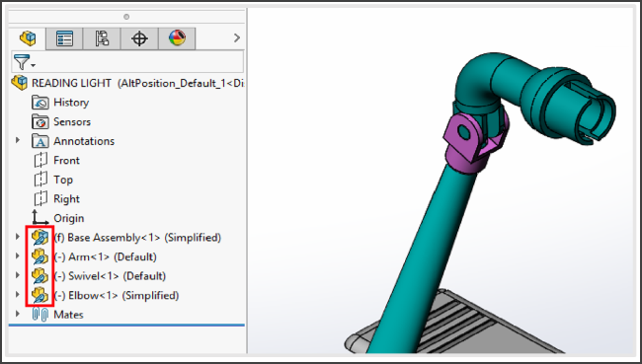The image size is (642, 364).
Task: Select the Right plane label
Action: [66, 199]
